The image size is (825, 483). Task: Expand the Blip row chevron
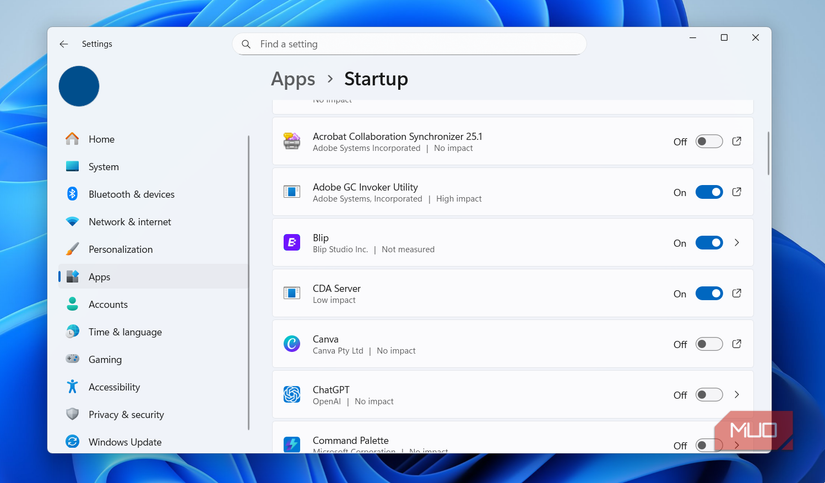pos(737,243)
